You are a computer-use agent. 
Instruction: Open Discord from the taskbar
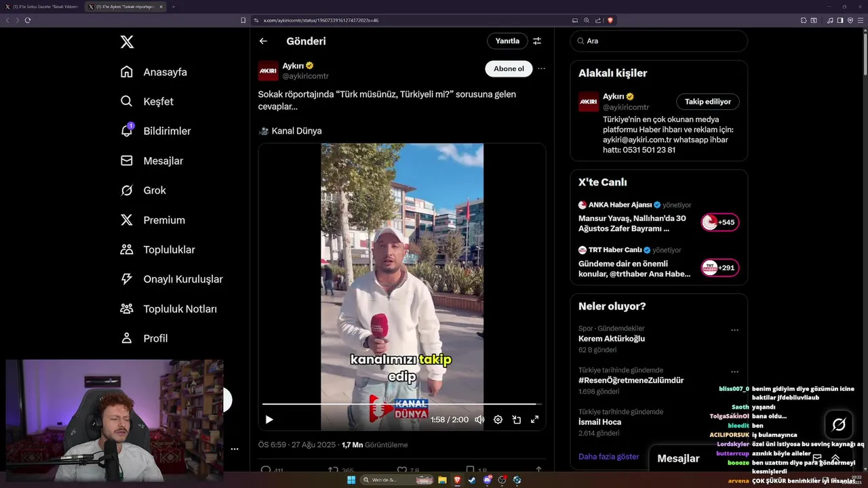tap(488, 480)
